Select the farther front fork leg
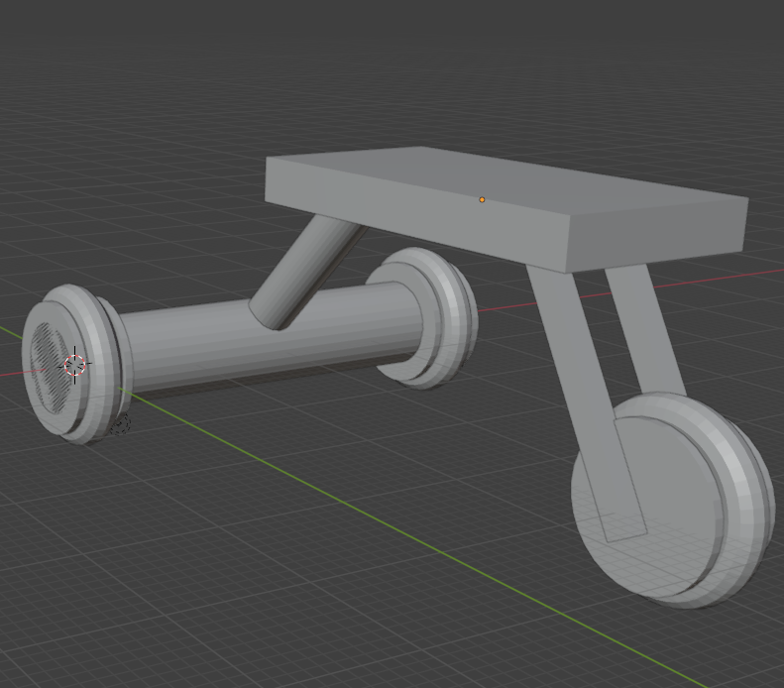Image resolution: width=784 pixels, height=688 pixels. pos(645,330)
